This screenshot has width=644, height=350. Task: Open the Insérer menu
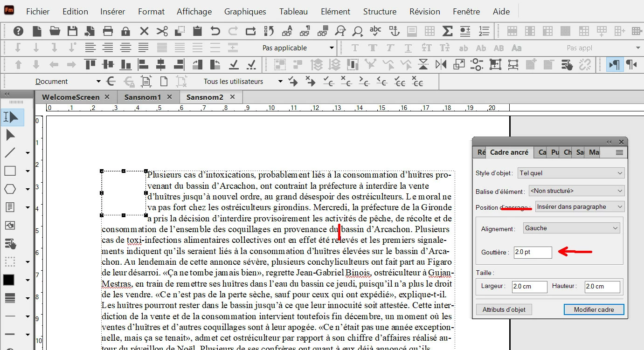(112, 11)
